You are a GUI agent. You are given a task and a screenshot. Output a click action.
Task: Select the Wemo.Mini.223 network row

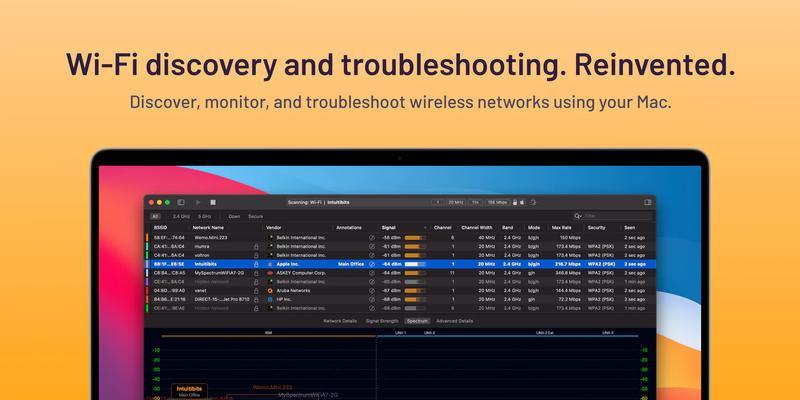point(400,238)
